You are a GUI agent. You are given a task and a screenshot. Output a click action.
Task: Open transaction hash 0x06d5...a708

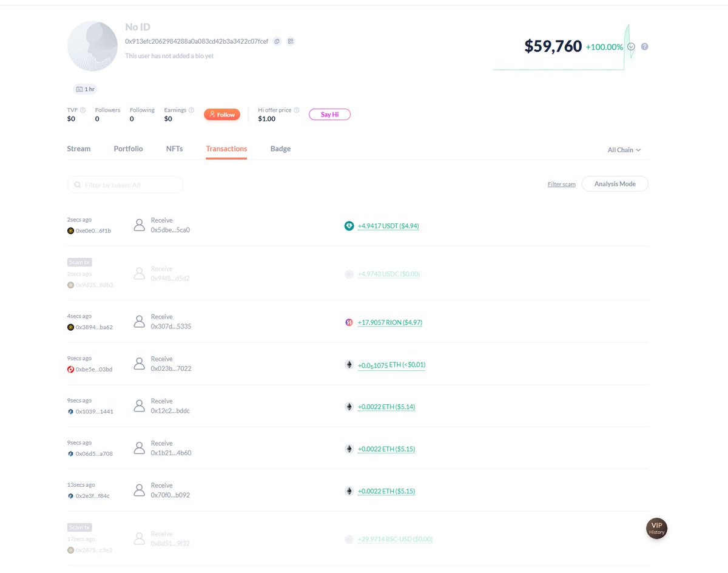94,453
